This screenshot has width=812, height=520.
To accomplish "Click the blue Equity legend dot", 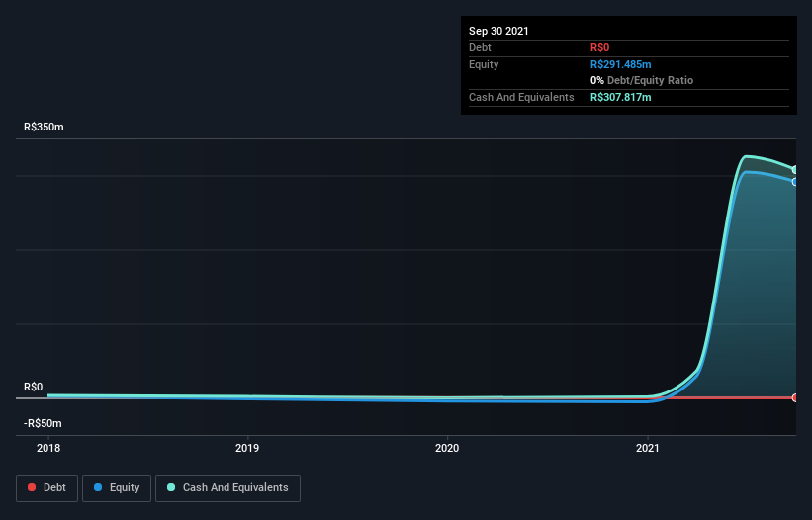I will [98, 487].
